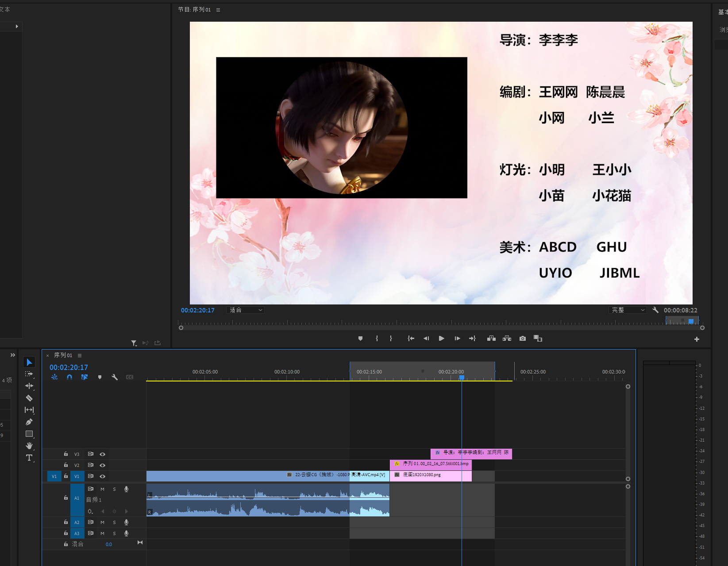728x566 pixels.
Task: Open playback resolution dropdown 完整
Action: click(x=628, y=310)
